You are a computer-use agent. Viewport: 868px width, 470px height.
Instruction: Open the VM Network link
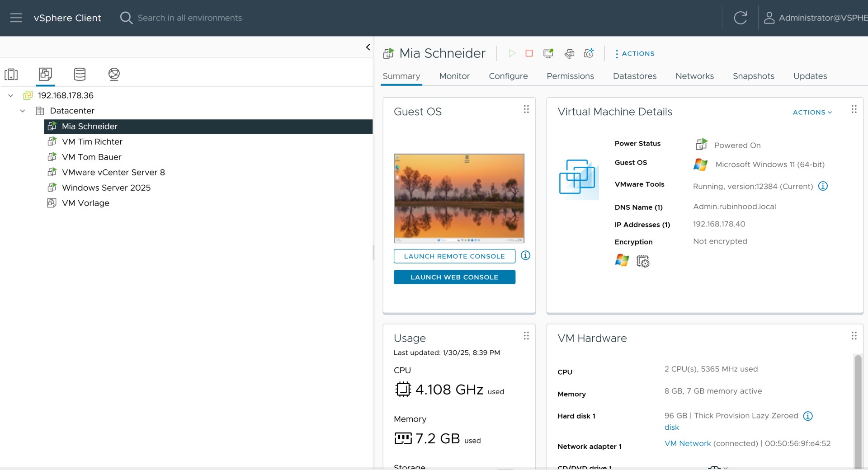pyautogui.click(x=688, y=443)
